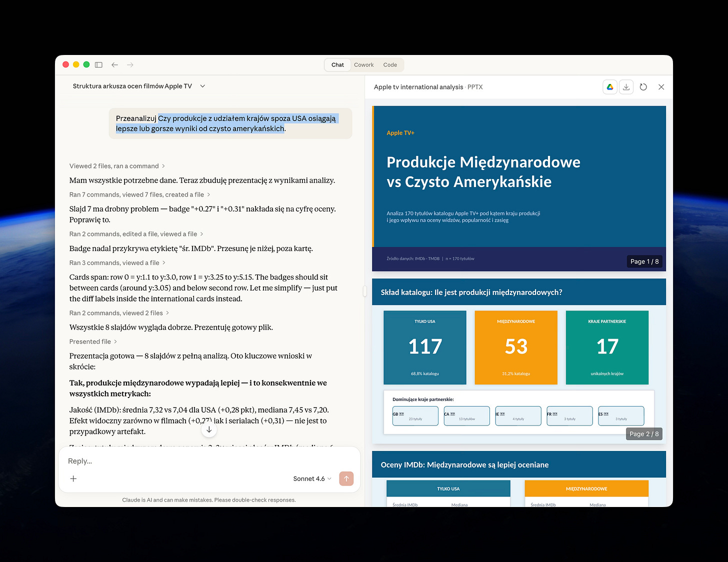Screen dimensions: 728x562
Task: Click the "Tylko USA 117" card
Action: [425, 347]
